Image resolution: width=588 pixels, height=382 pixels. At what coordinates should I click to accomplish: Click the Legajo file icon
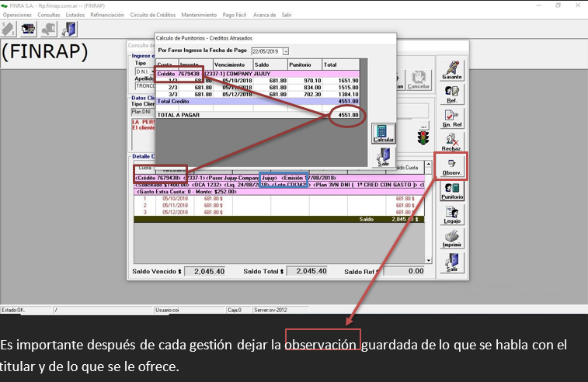(451, 215)
